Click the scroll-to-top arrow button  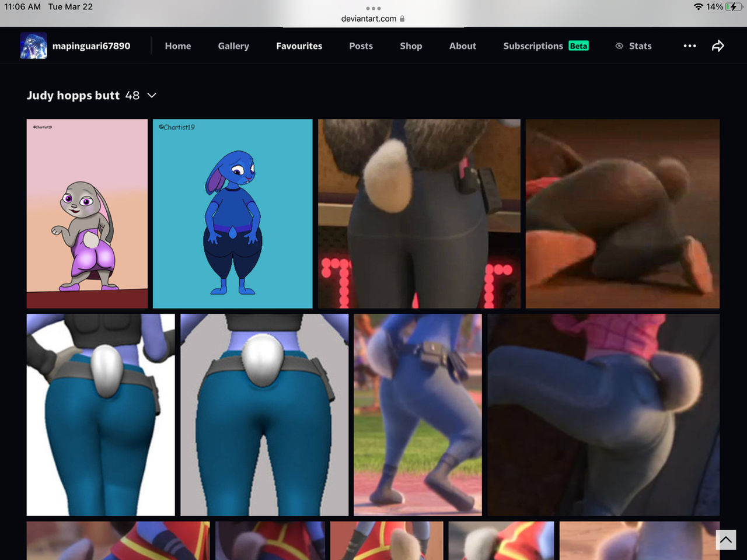coord(725,540)
